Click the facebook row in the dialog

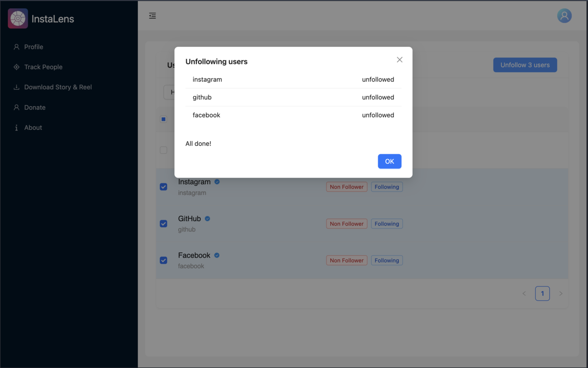294,115
